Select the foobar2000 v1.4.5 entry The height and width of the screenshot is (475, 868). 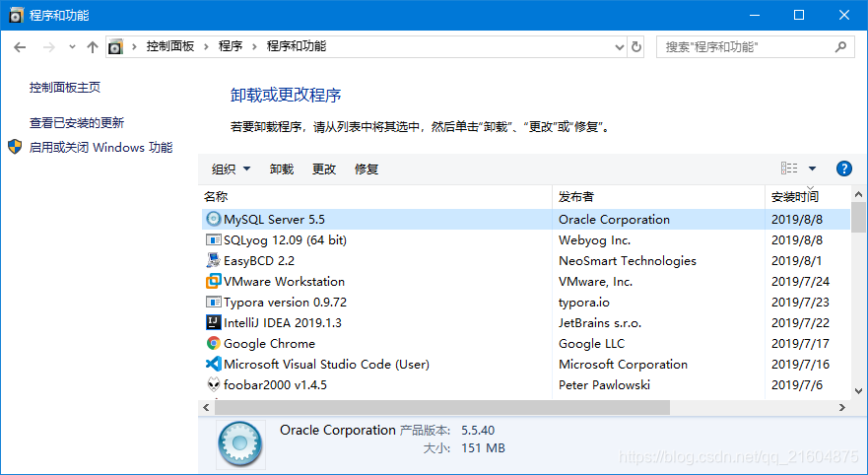(x=275, y=384)
